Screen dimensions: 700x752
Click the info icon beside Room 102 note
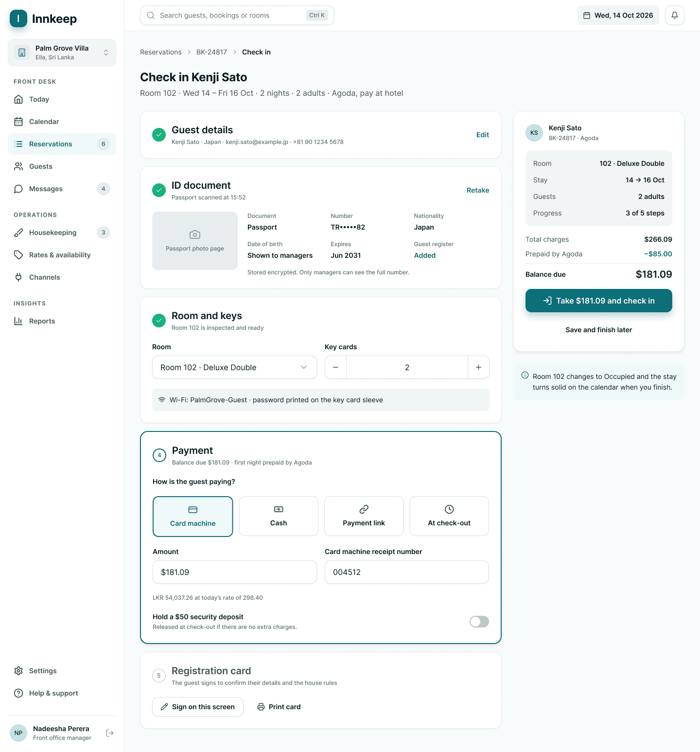click(525, 375)
